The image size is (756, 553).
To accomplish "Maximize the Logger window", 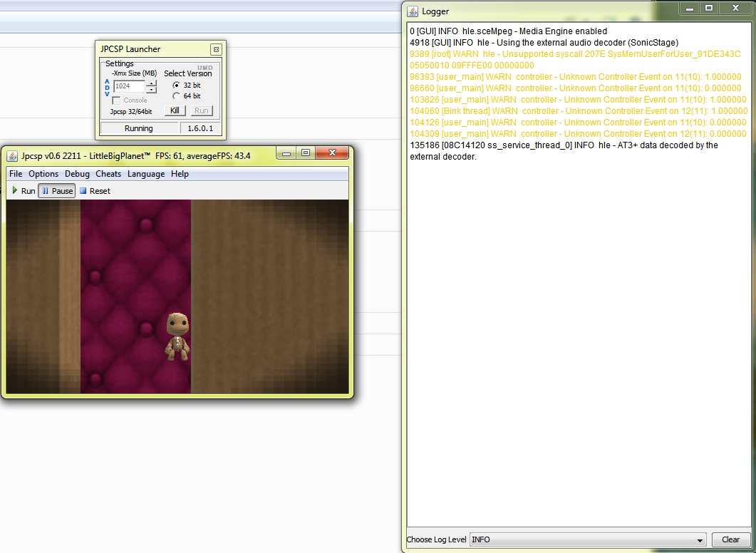I will 708,9.
